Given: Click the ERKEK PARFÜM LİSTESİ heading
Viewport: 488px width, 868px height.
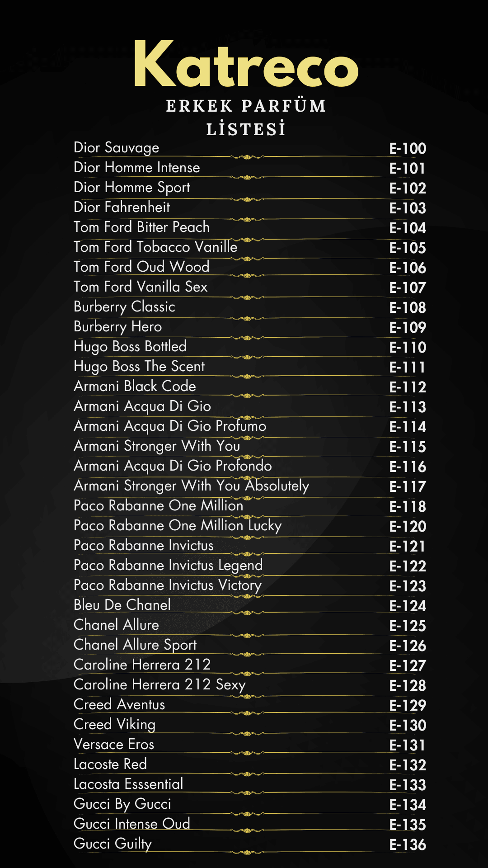Looking at the screenshot, I should pos(246,118).
